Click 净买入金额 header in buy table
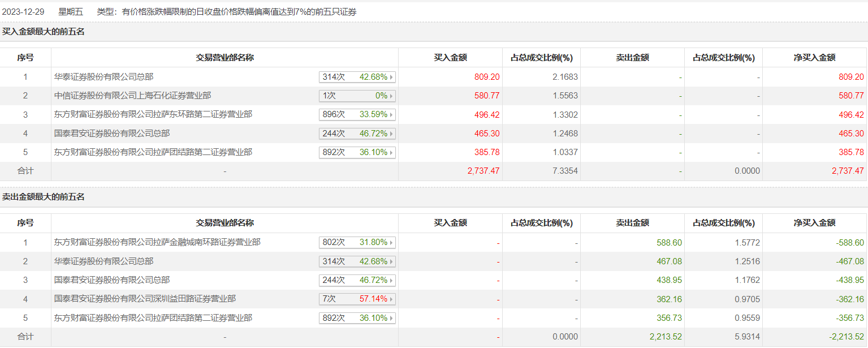Viewport: 868px width, 348px height. pos(814,58)
